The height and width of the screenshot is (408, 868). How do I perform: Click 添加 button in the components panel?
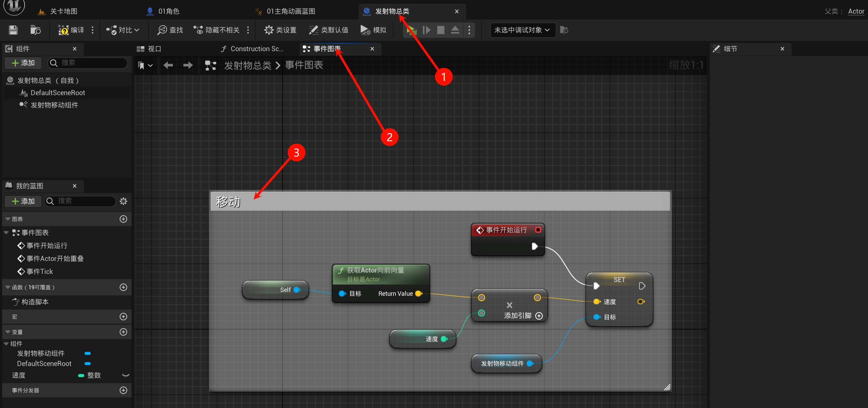[23, 63]
